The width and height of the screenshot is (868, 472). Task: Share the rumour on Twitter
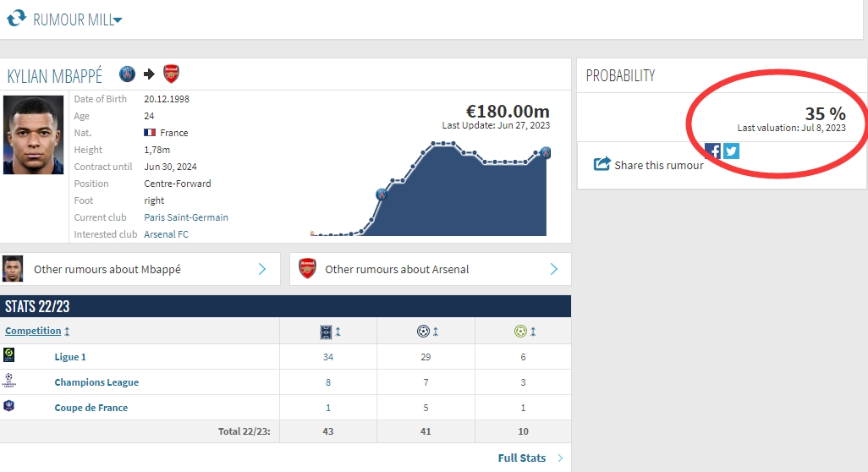click(731, 151)
